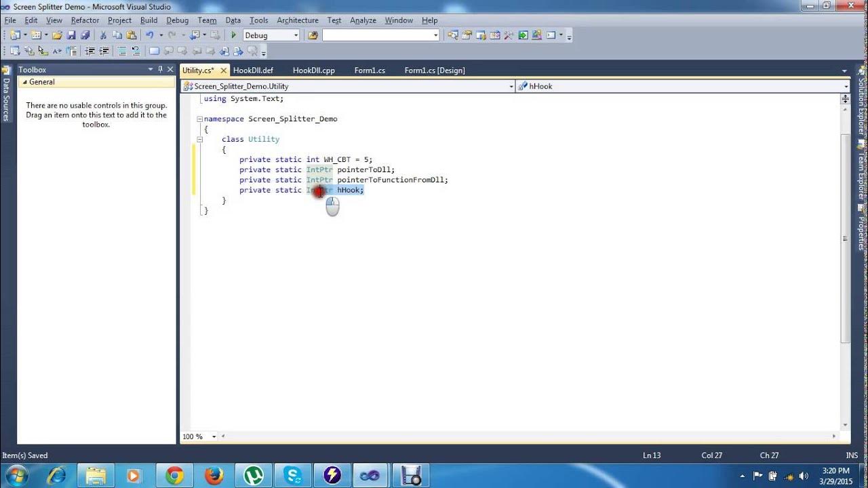The image size is (868, 488).
Task: Switch to the HookDll.def tab
Action: click(x=252, y=70)
